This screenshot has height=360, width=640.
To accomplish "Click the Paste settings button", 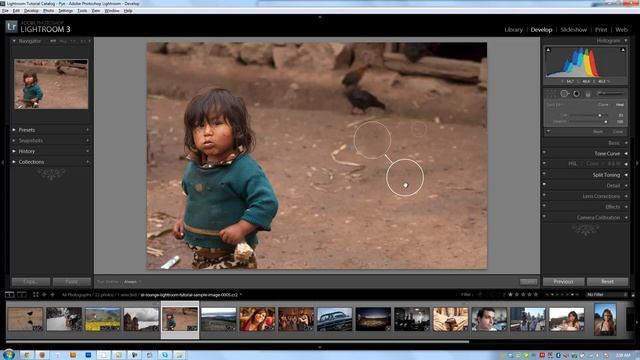I will pos(71,282).
